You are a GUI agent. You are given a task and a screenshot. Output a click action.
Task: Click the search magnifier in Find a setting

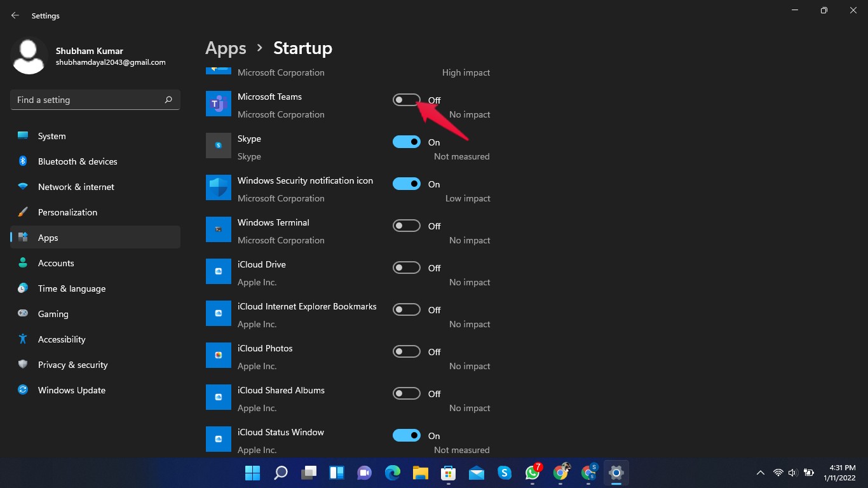coord(168,100)
